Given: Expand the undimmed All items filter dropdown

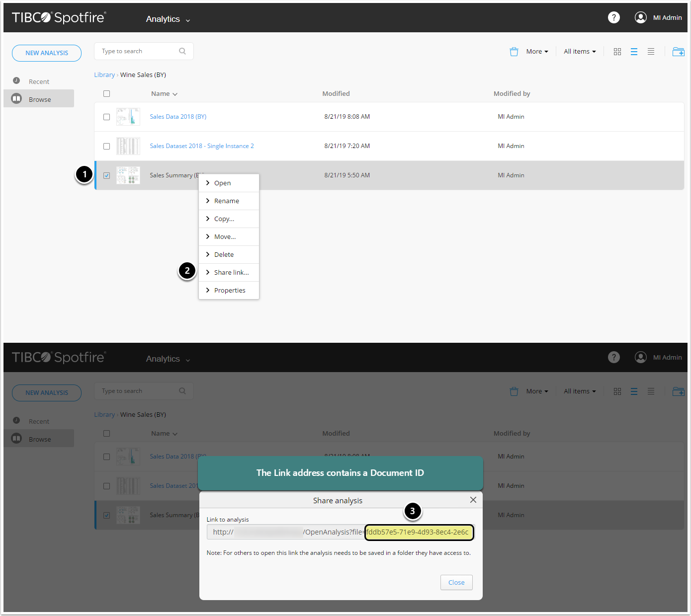Looking at the screenshot, I should point(580,52).
